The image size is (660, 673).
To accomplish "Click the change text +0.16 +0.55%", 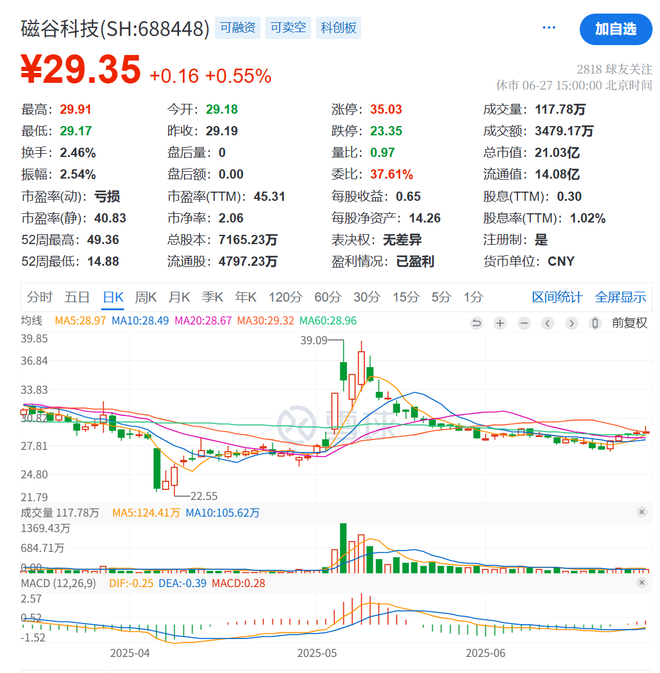I will point(210,76).
